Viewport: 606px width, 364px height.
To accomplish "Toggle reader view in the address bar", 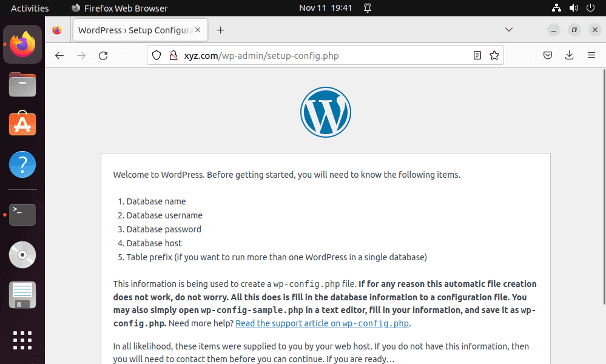I will (477, 56).
